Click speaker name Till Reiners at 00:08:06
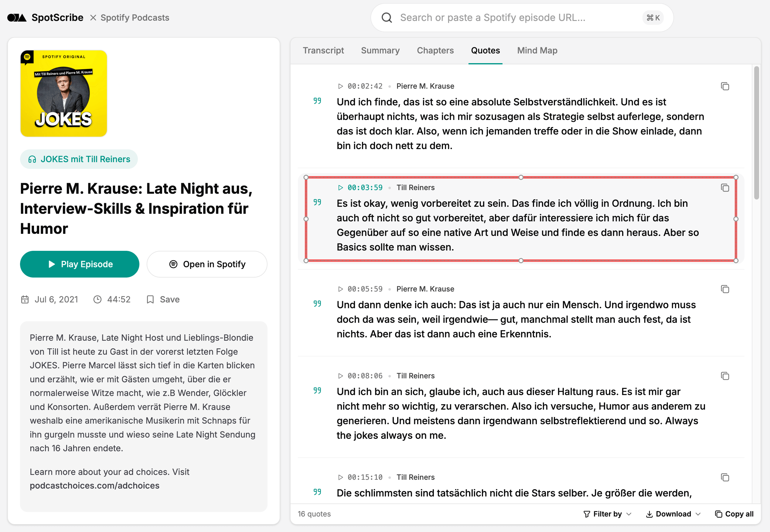 [415, 376]
